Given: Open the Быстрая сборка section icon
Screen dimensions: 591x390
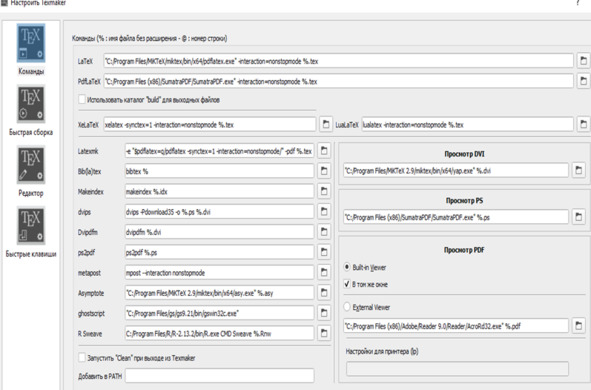Looking at the screenshot, I should 31,104.
